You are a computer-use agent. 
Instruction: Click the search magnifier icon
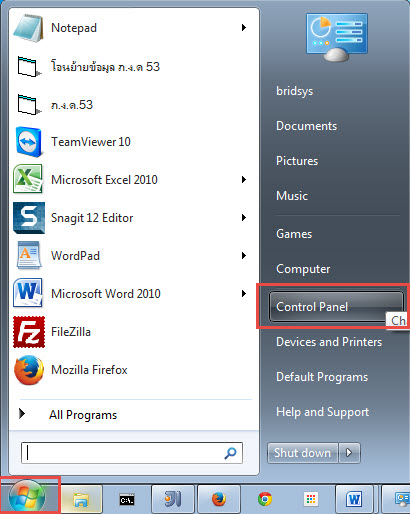coord(230,453)
